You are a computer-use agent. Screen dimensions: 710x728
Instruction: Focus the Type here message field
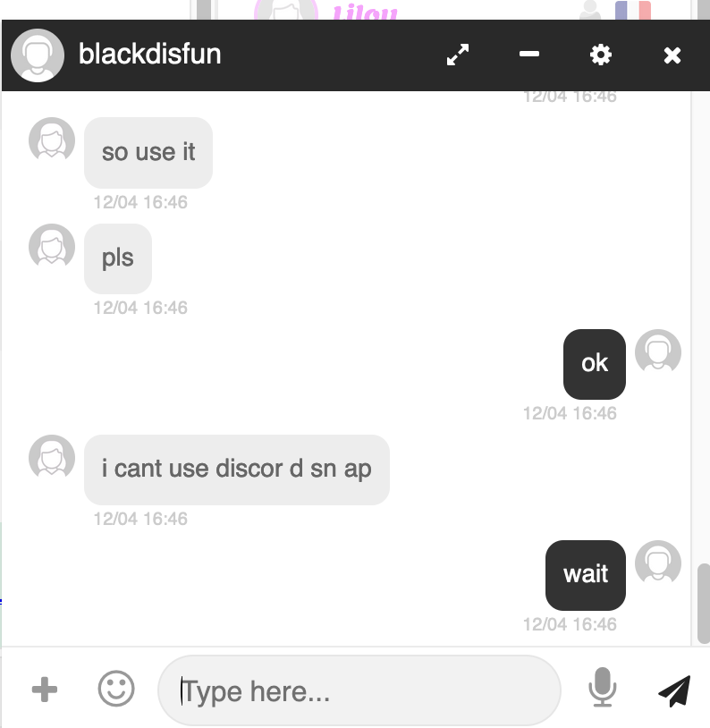click(x=359, y=690)
